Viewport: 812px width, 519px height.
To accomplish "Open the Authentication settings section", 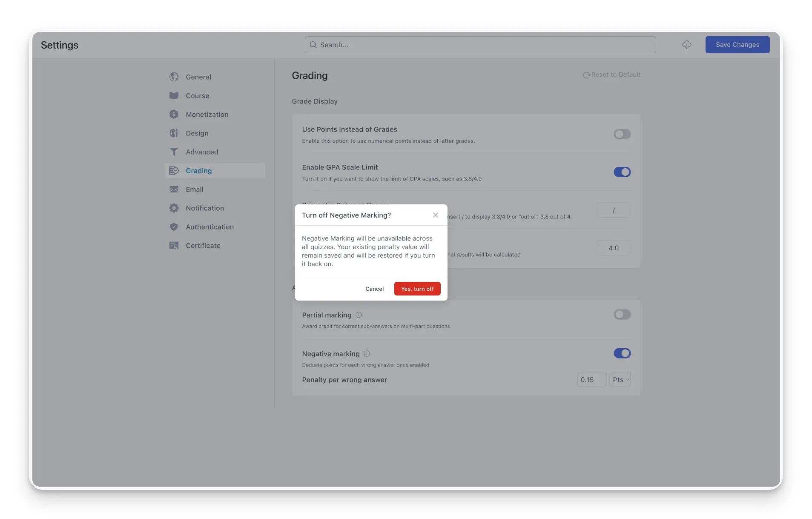I will tap(215, 227).
